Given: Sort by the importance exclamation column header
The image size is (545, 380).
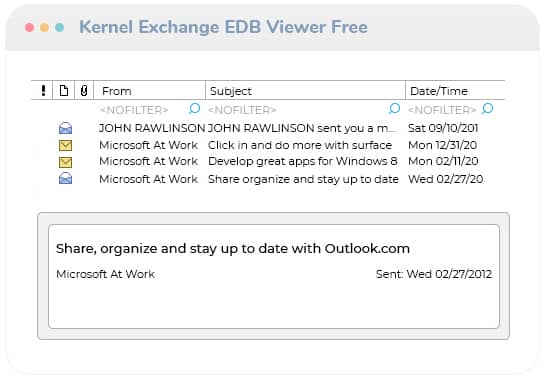Looking at the screenshot, I should [x=43, y=90].
